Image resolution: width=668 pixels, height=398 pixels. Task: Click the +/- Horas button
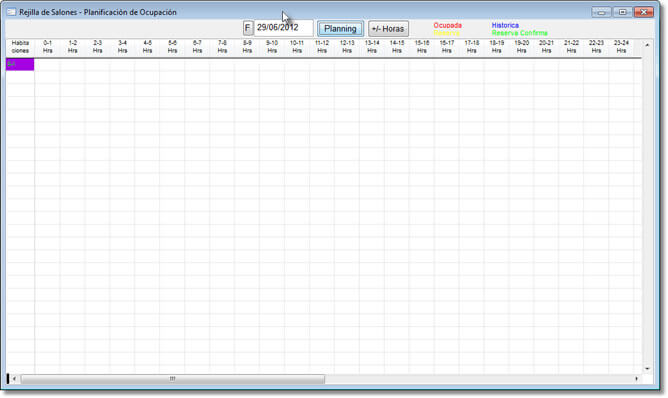[388, 29]
